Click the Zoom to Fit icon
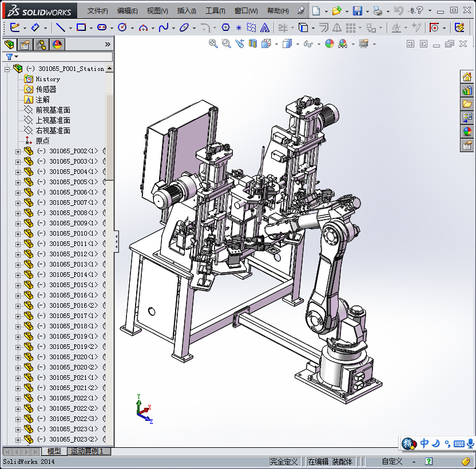Image resolution: width=476 pixels, height=469 pixels. pyautogui.click(x=213, y=43)
